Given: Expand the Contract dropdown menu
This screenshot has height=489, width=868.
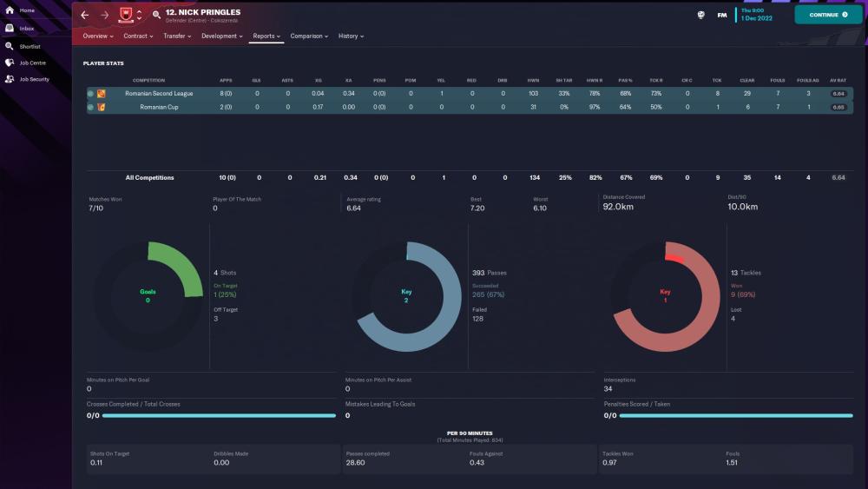Looking at the screenshot, I should coord(138,36).
